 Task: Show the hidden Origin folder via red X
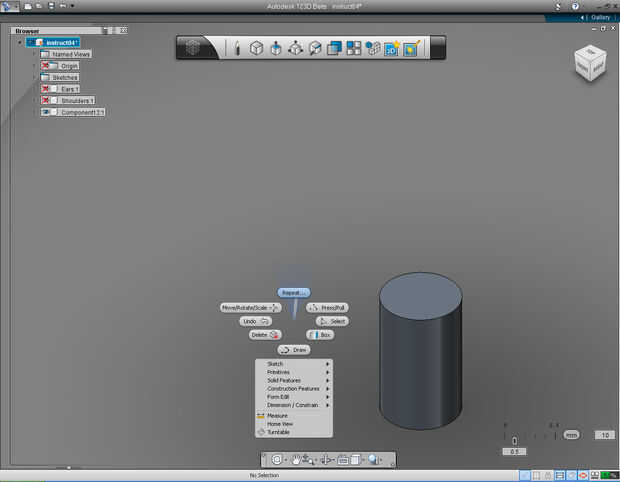pyautogui.click(x=45, y=66)
